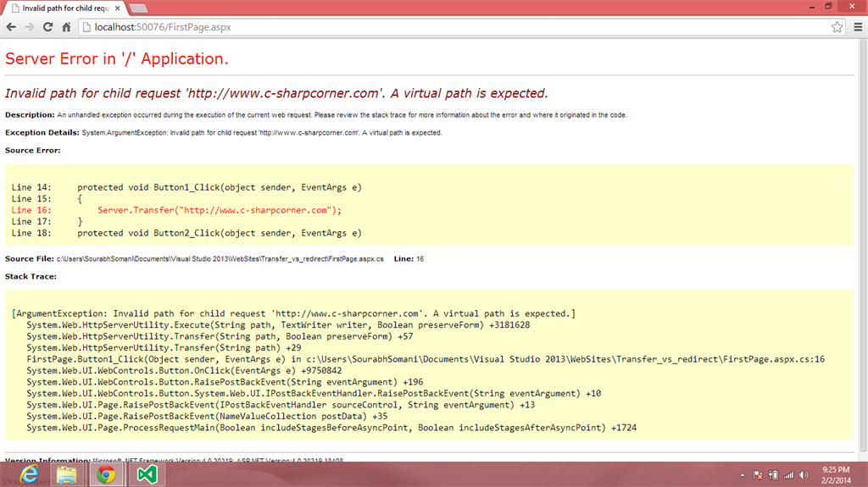
Task: Select the 'Invalid path for child requ' tab
Action: [x=65, y=8]
